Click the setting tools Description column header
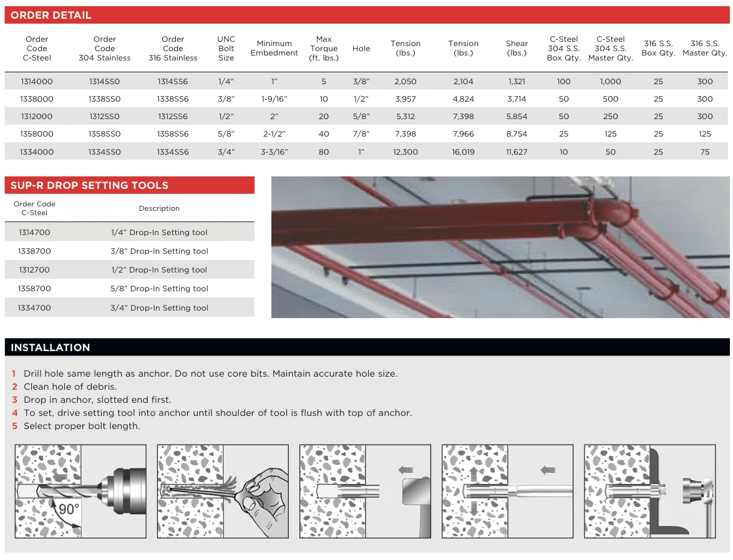The height and width of the screenshot is (560, 733). tap(160, 208)
